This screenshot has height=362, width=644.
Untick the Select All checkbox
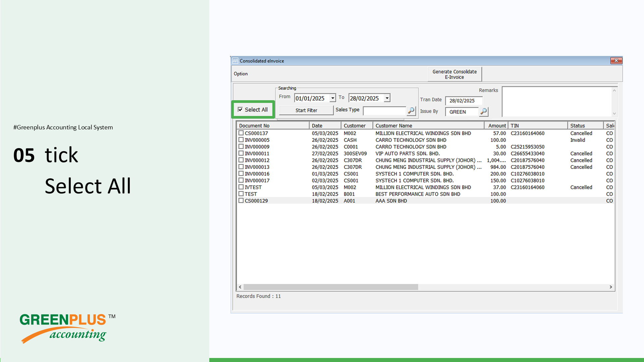point(240,110)
